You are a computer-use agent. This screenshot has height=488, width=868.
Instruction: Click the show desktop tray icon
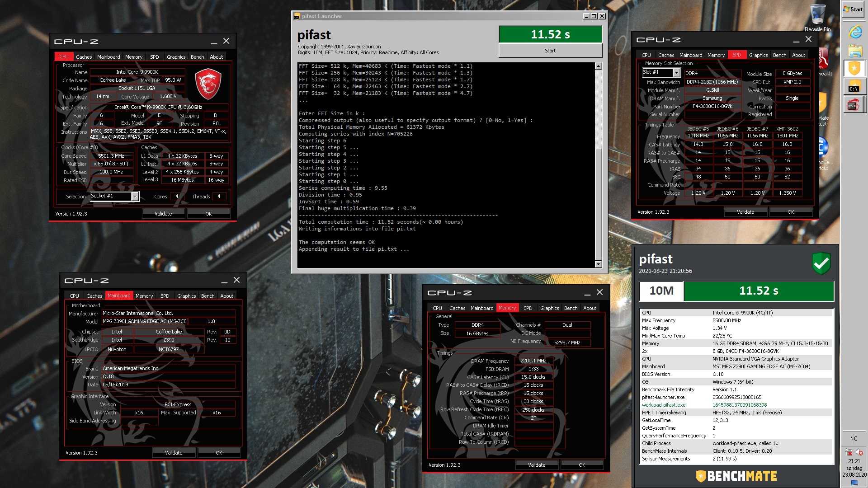(x=854, y=483)
